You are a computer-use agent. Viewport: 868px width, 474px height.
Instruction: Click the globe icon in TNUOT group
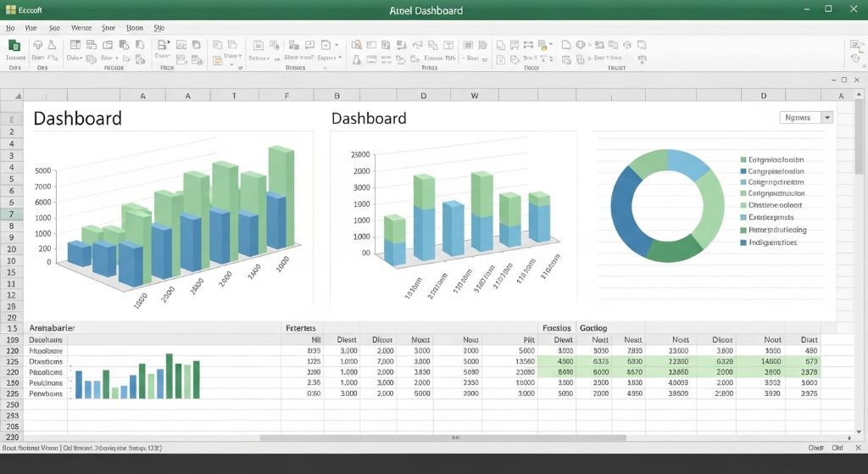581,45
